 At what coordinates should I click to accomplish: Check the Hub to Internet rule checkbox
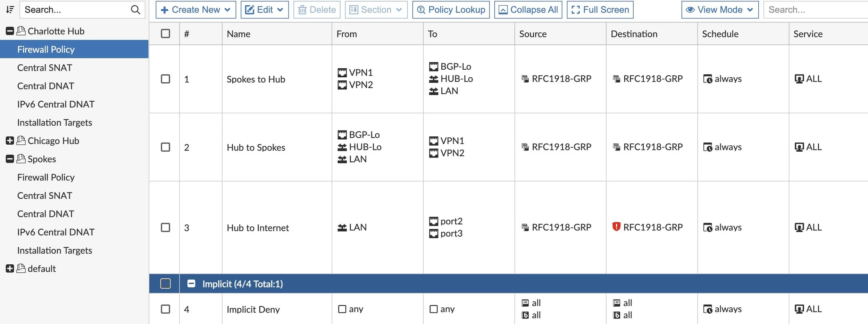click(x=166, y=228)
